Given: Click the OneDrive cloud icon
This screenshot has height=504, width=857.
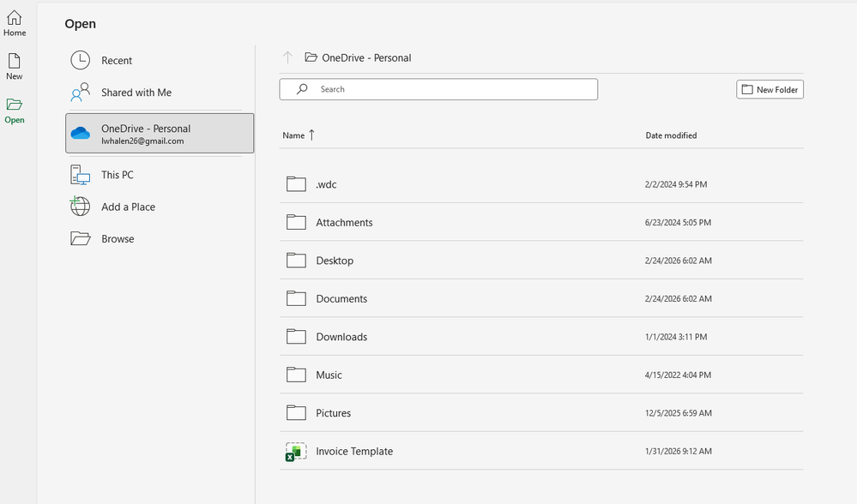Looking at the screenshot, I should (x=80, y=134).
